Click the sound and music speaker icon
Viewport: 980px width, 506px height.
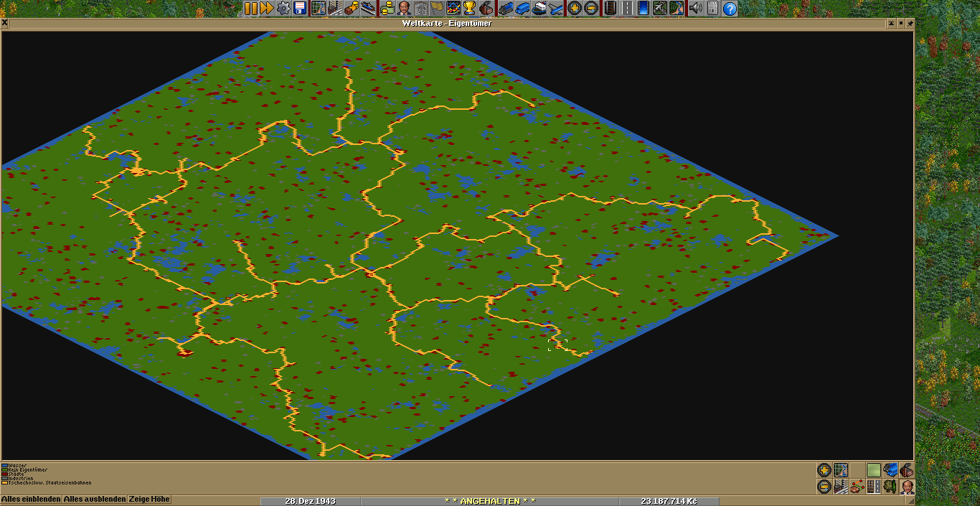pos(696,8)
